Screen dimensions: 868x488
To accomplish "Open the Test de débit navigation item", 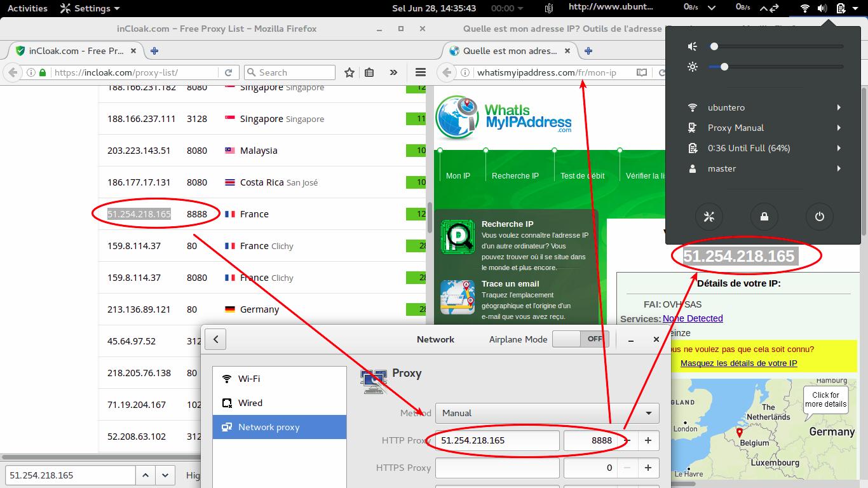I will (583, 176).
